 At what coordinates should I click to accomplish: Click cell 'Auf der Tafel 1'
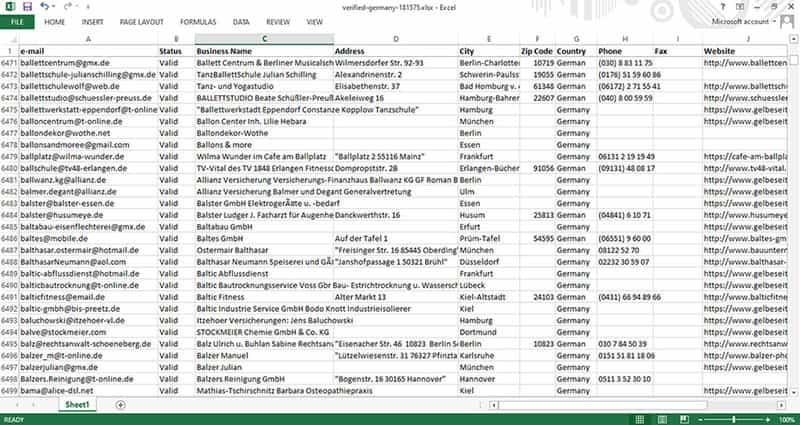tap(396, 238)
